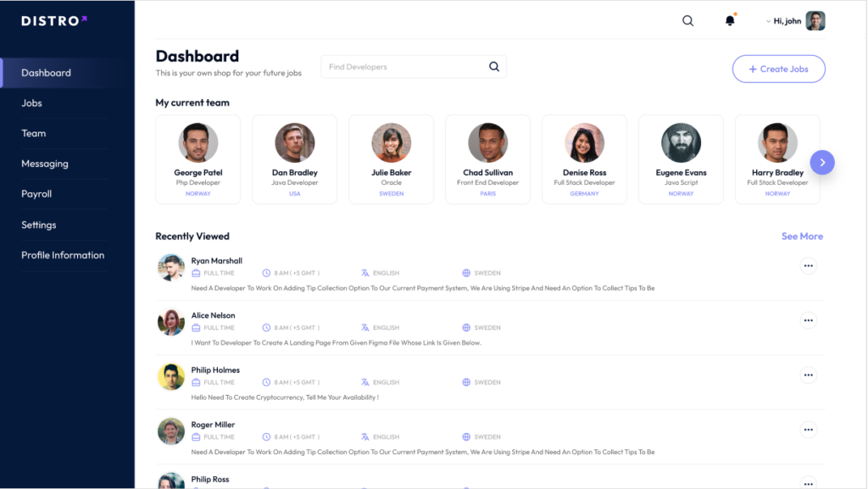Go to Jobs in the sidebar
Screen dimensions: 868x489
[x=31, y=103]
